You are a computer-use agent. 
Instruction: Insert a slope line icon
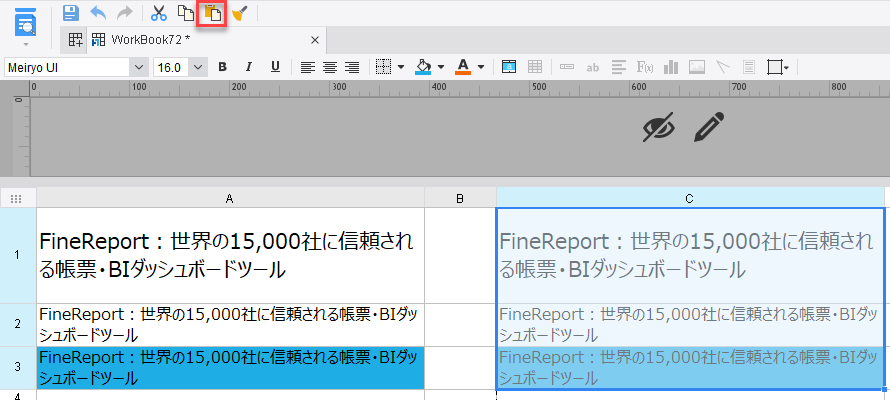723,68
